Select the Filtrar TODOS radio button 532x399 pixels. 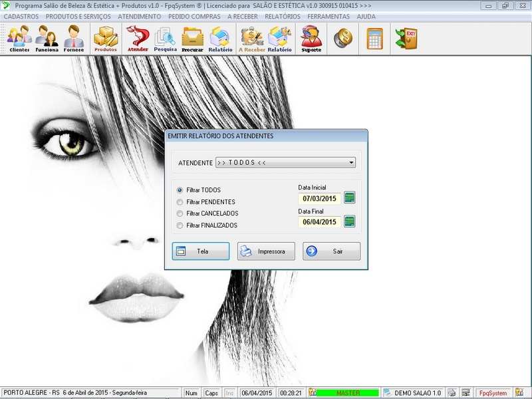180,190
